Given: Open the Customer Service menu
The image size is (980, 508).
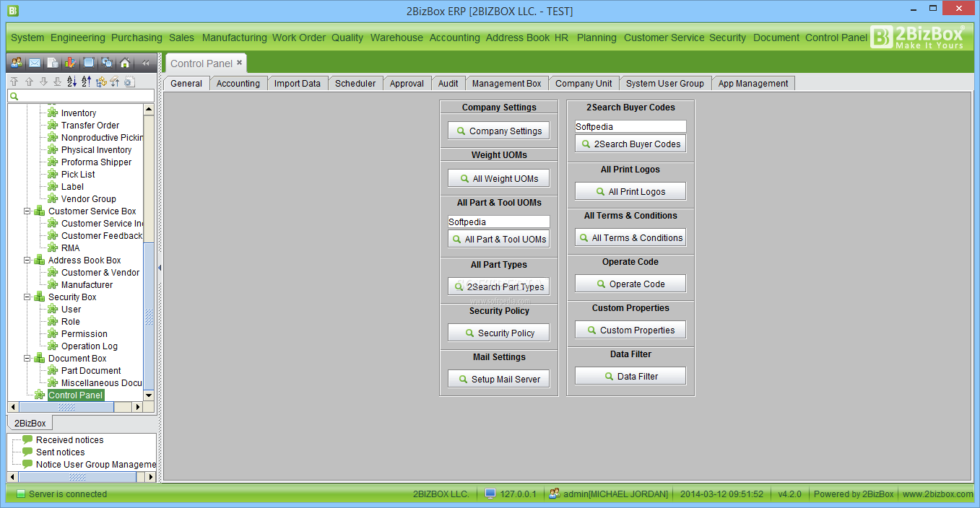Looking at the screenshot, I should [x=664, y=38].
